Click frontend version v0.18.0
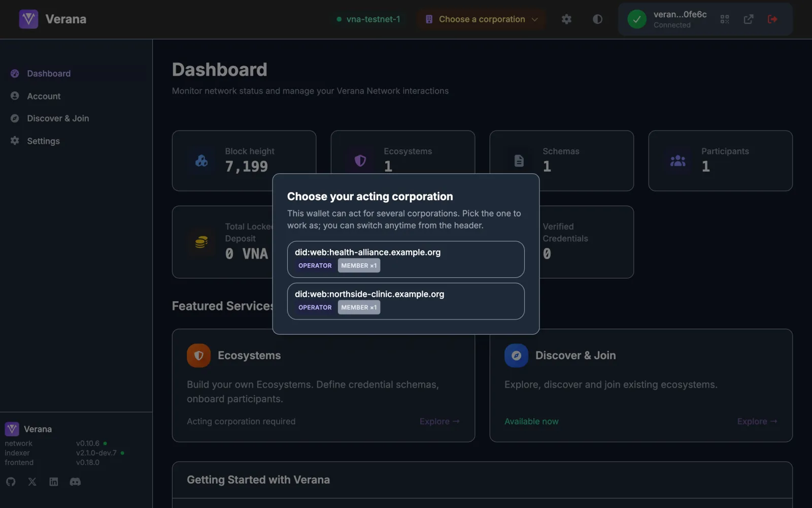812x508 pixels. point(88,463)
